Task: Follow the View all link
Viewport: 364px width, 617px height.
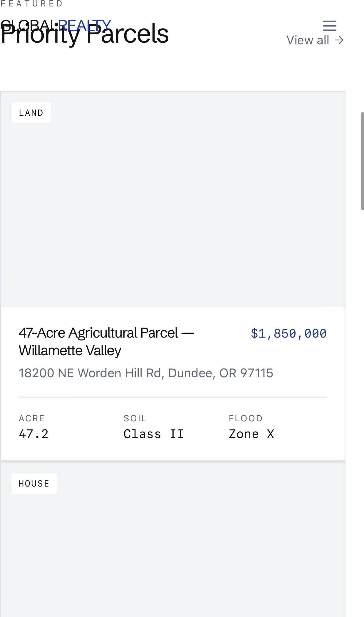Action: (308, 40)
